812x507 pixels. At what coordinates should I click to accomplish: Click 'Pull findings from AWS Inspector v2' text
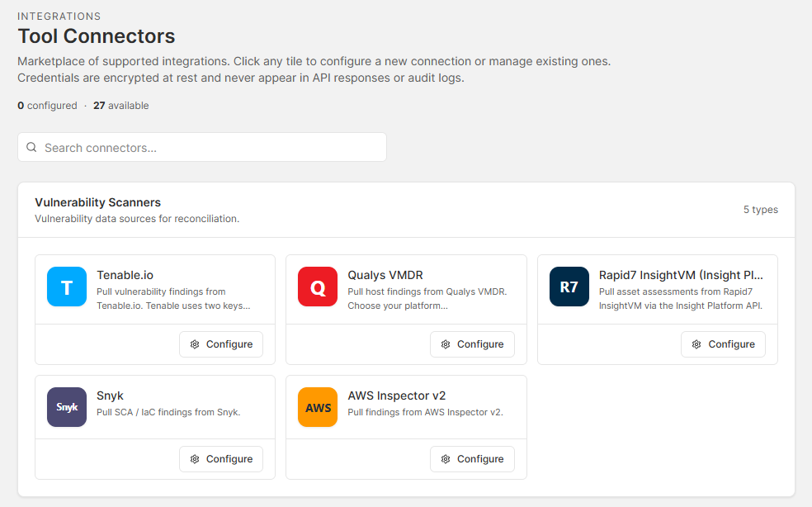pos(425,412)
